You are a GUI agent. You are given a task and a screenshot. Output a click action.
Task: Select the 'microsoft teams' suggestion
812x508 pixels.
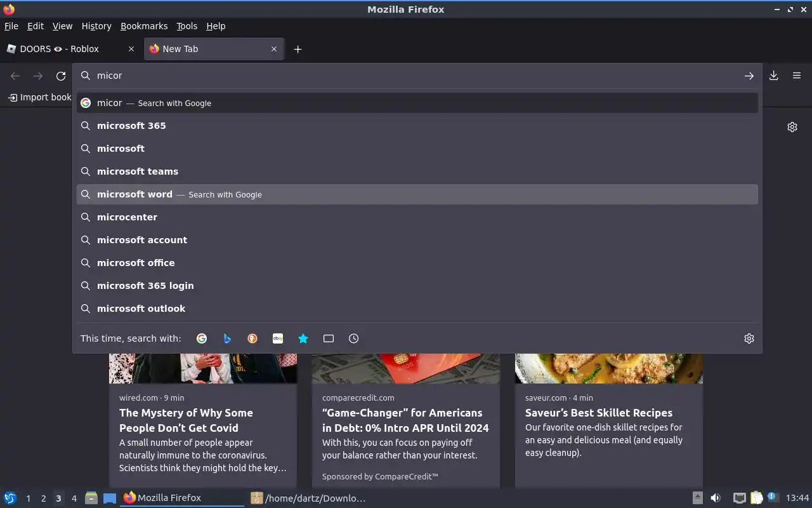(417, 171)
